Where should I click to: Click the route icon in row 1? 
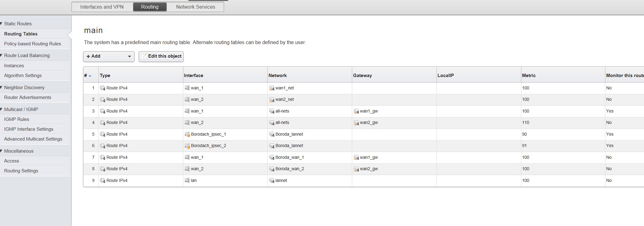click(x=102, y=88)
